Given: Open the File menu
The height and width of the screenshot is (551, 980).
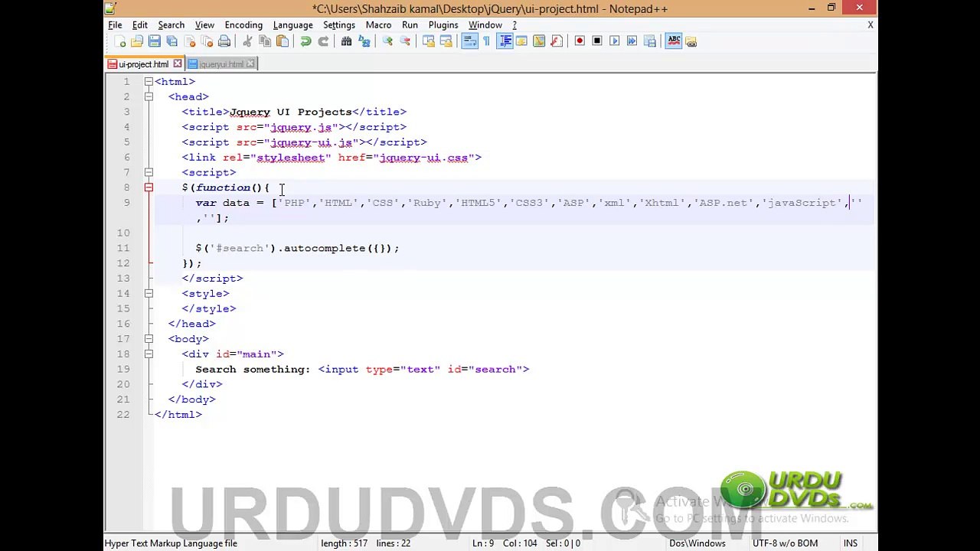Looking at the screenshot, I should pyautogui.click(x=115, y=25).
